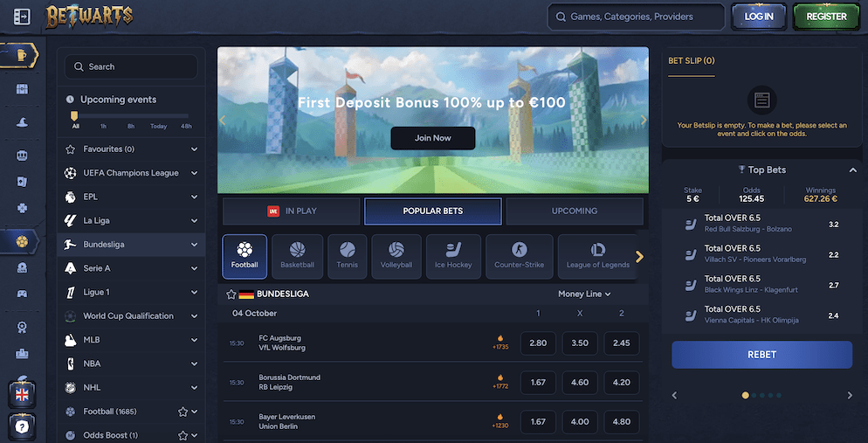
Task: Select the Basketball sport icon
Action: (297, 256)
